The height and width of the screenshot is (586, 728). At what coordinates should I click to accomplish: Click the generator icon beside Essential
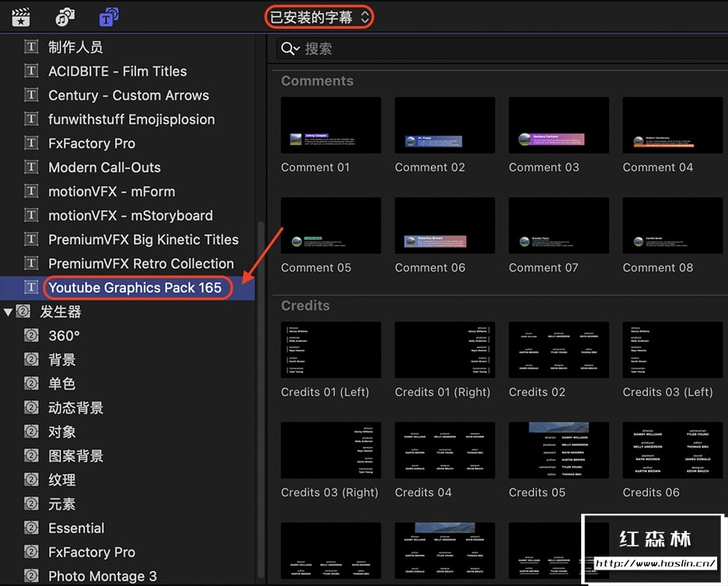(x=31, y=528)
